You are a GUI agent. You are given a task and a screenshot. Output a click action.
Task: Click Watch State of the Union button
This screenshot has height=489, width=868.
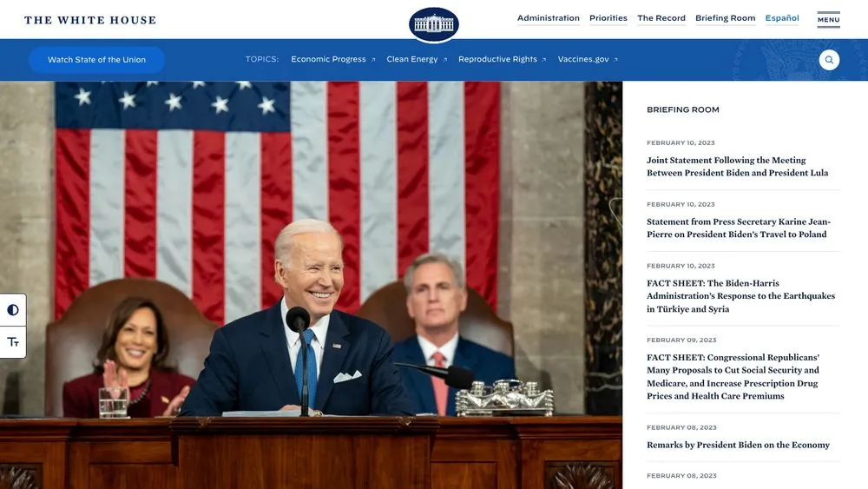coord(96,60)
